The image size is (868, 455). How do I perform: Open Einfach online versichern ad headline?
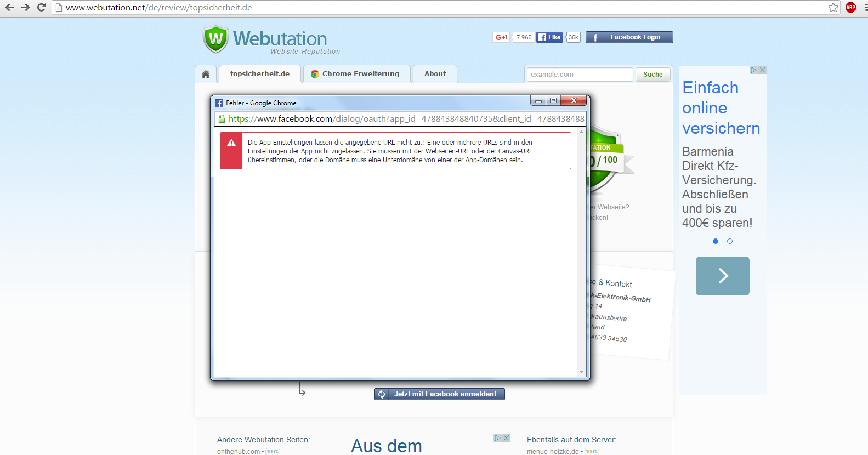(721, 108)
